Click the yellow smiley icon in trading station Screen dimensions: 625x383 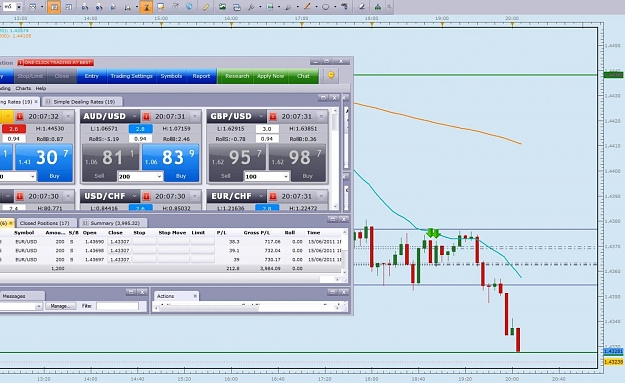pos(331,75)
